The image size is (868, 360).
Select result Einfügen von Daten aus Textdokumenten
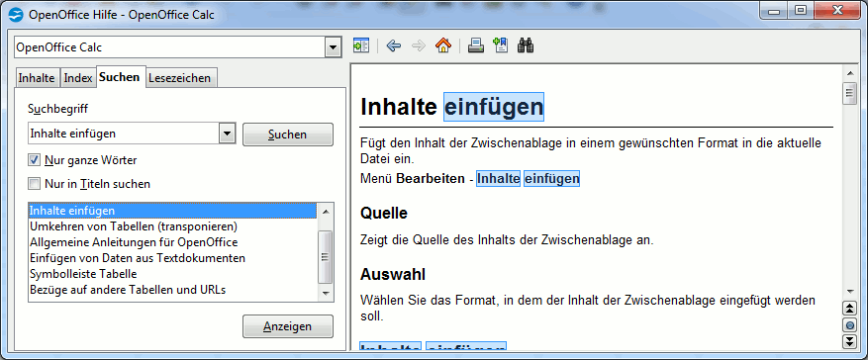click(x=173, y=258)
